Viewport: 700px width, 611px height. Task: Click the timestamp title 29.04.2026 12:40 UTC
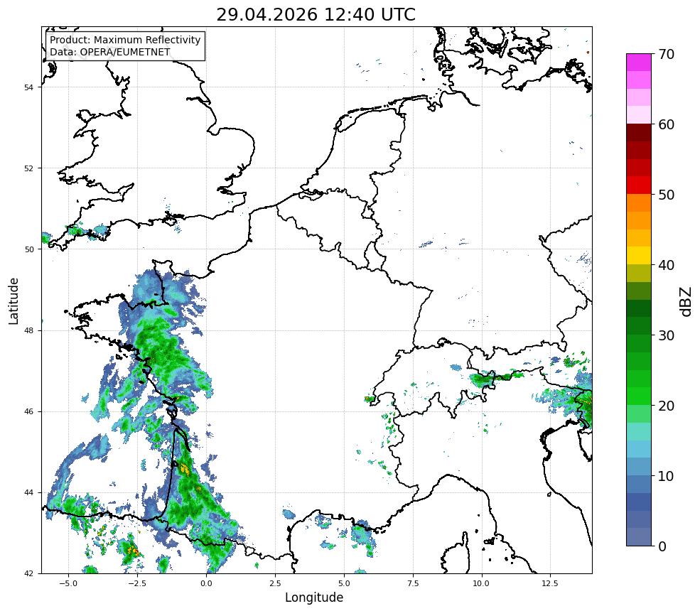click(x=316, y=14)
